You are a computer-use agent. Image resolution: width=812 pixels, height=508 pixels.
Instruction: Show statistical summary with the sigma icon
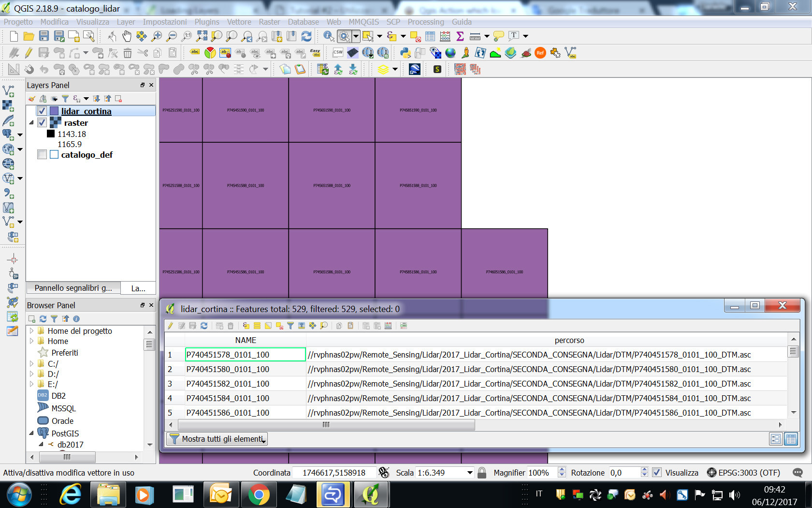pyautogui.click(x=460, y=36)
